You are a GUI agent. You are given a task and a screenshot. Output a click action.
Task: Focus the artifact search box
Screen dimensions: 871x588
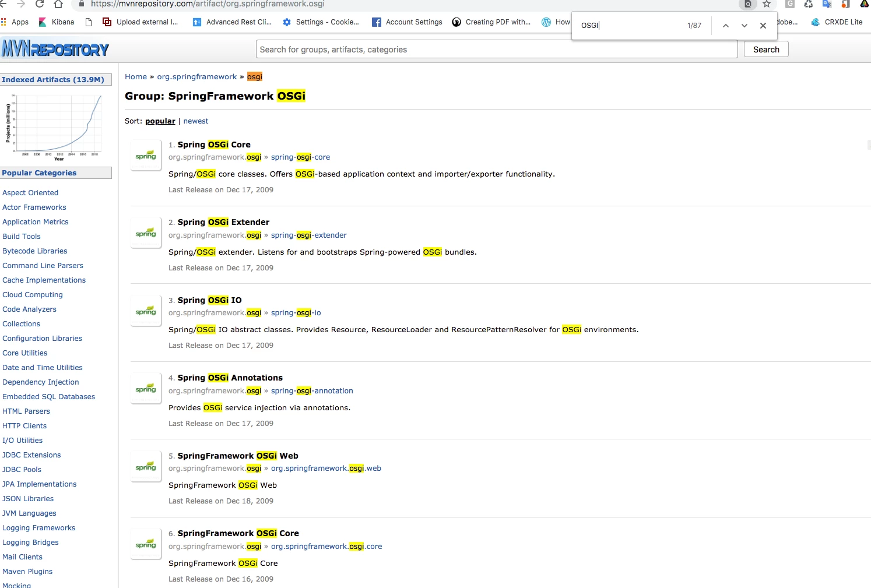point(497,50)
